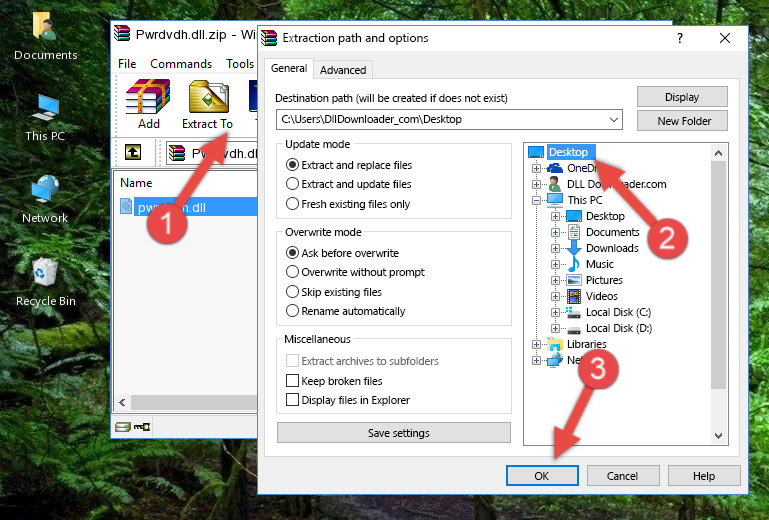The height and width of the screenshot is (520, 769).
Task: Click the Help question mark in dialog title
Action: click(x=680, y=38)
